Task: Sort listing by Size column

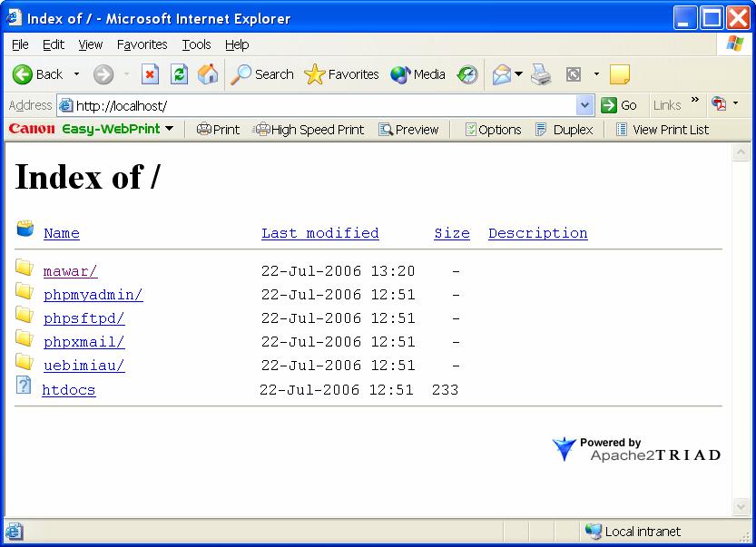Action: point(452,233)
